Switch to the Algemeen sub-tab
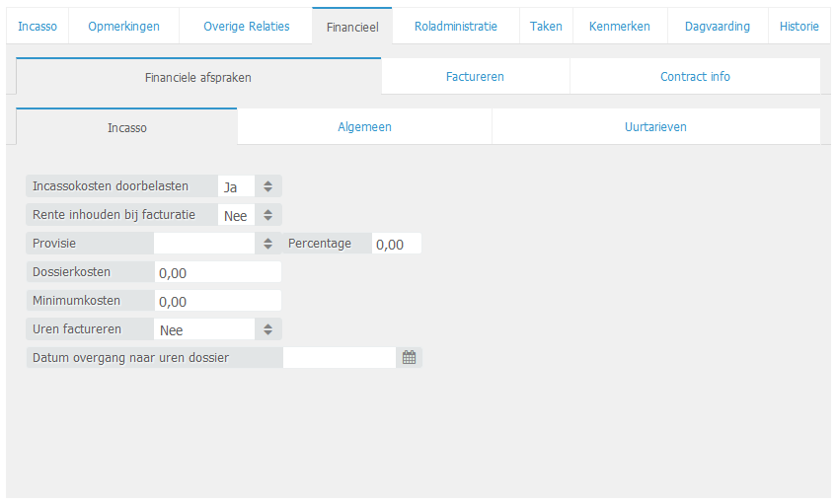 pos(364,127)
